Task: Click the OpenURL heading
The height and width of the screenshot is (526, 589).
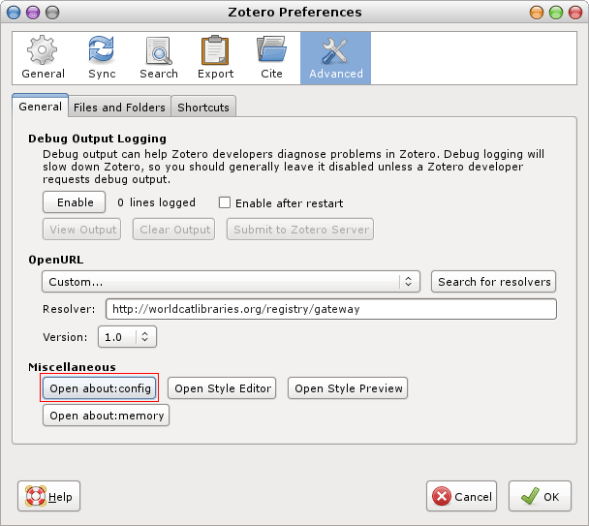Action: pos(56,260)
